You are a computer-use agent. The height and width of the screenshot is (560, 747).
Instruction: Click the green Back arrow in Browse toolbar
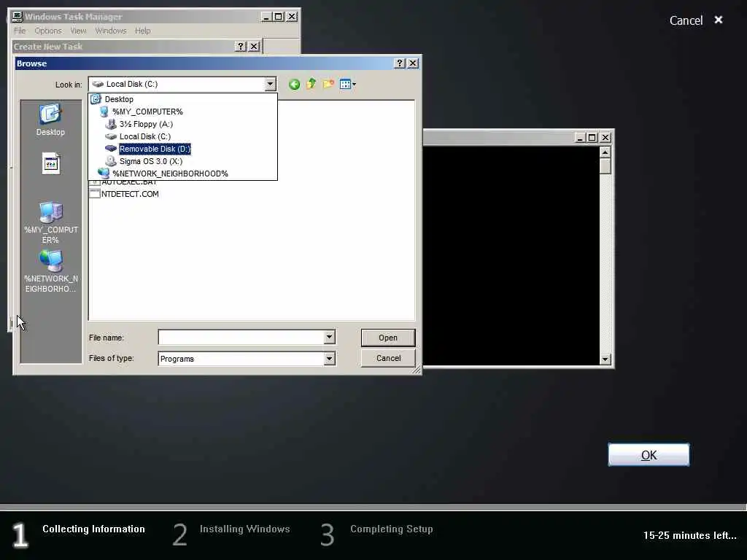click(295, 85)
